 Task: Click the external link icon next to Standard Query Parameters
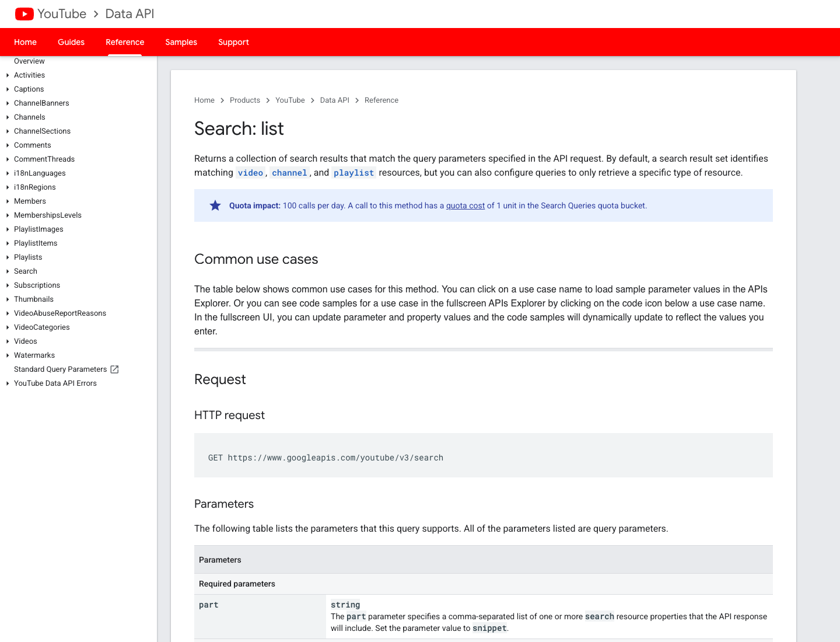pyautogui.click(x=114, y=369)
